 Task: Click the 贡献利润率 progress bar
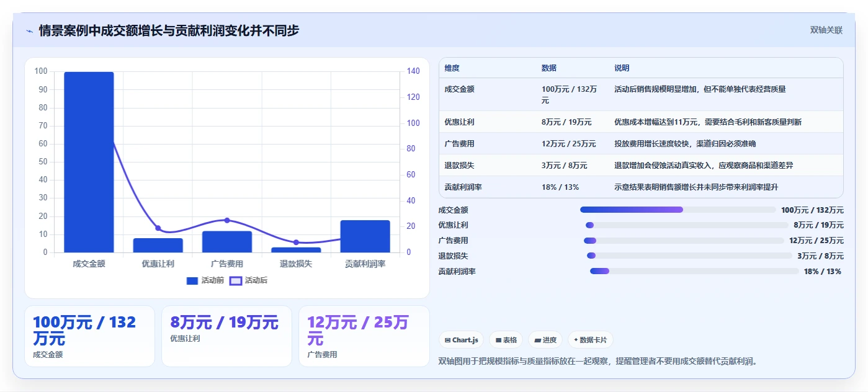tap(694, 271)
